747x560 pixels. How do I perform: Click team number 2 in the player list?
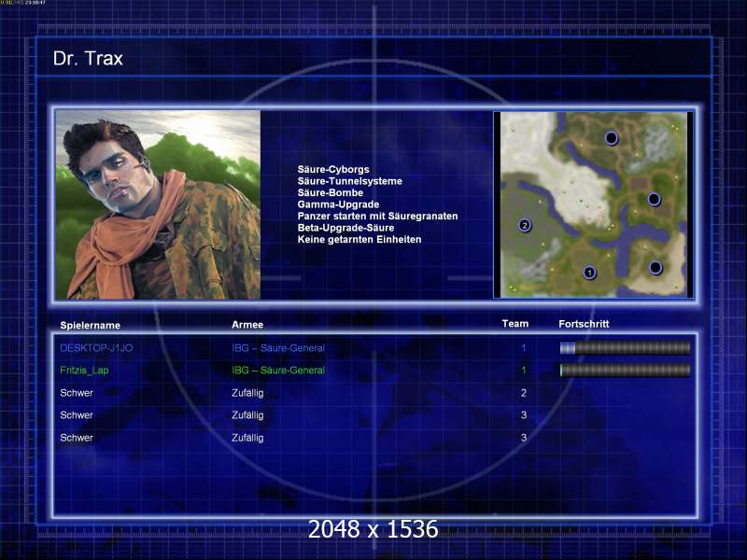pyautogui.click(x=524, y=393)
